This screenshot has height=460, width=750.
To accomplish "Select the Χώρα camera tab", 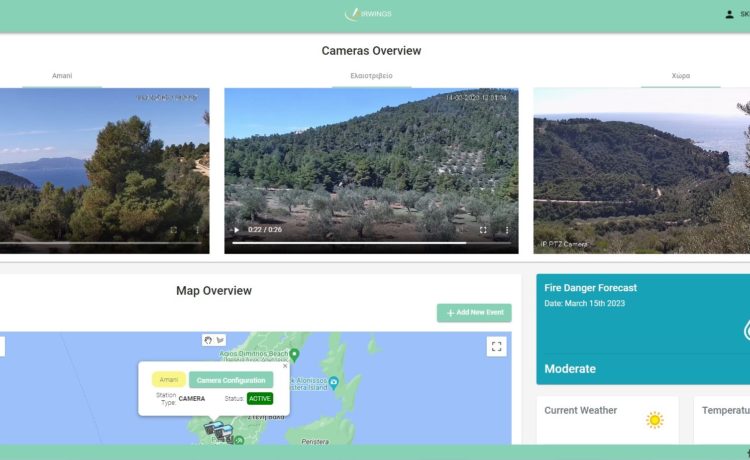I will (x=680, y=76).
